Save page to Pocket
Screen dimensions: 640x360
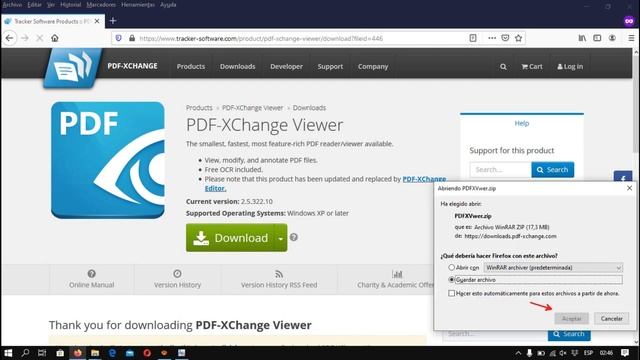[505, 38]
